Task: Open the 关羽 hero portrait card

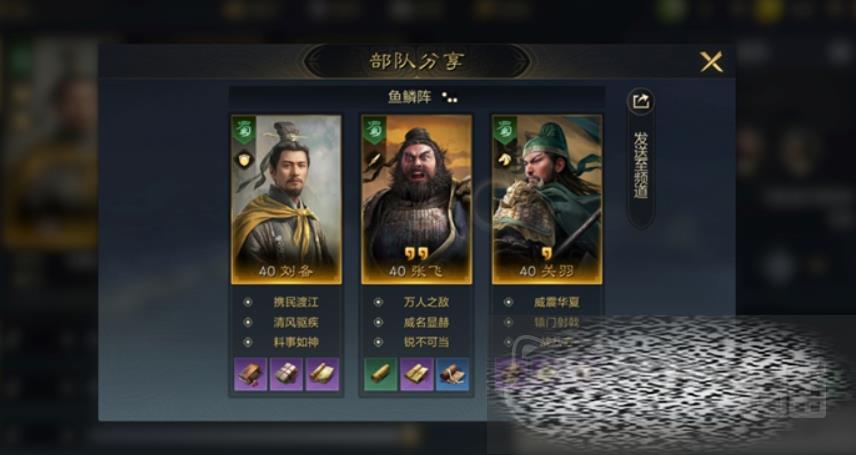Action: tap(547, 199)
